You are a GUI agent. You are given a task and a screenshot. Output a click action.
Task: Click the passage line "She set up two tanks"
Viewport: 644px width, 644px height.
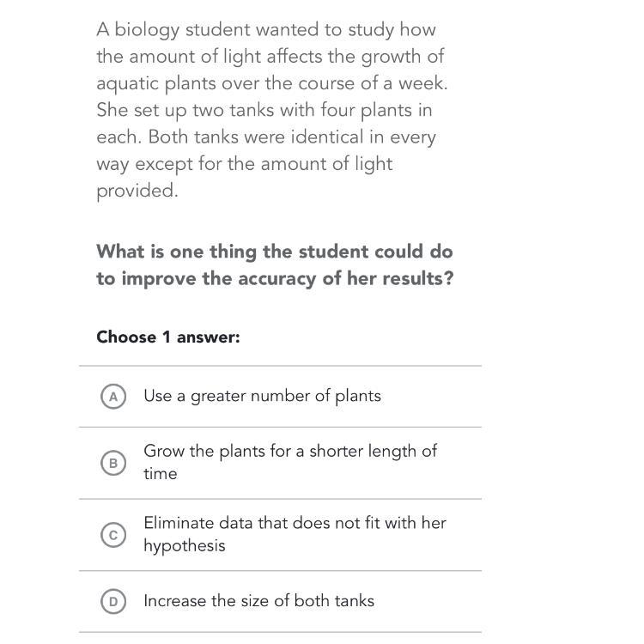coord(264,110)
